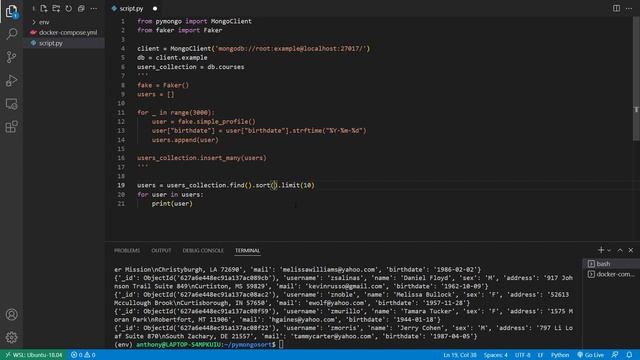Click the Go Live button
Image resolution: width=640 pixels, height=360 pixels.
click(590, 355)
